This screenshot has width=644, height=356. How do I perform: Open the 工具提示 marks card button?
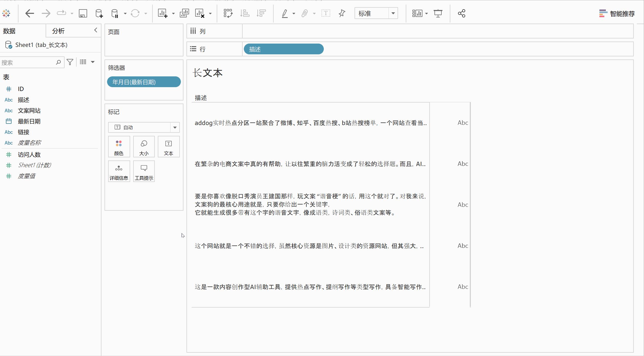tap(144, 171)
